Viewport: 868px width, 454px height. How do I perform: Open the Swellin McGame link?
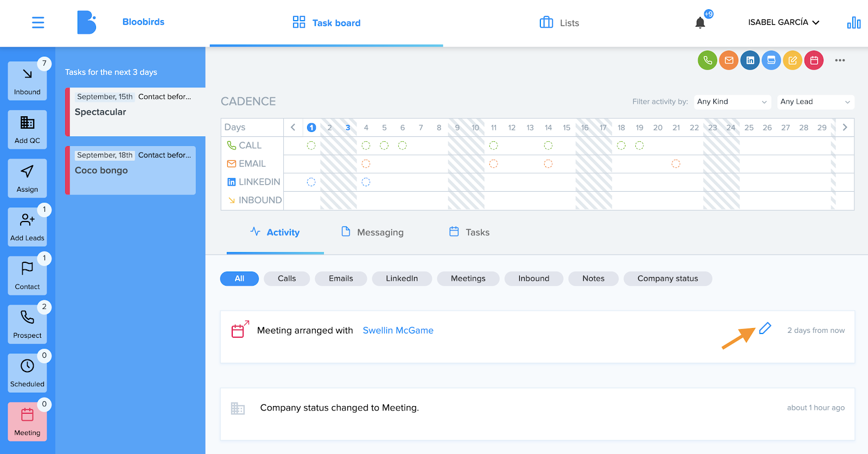[398, 330]
